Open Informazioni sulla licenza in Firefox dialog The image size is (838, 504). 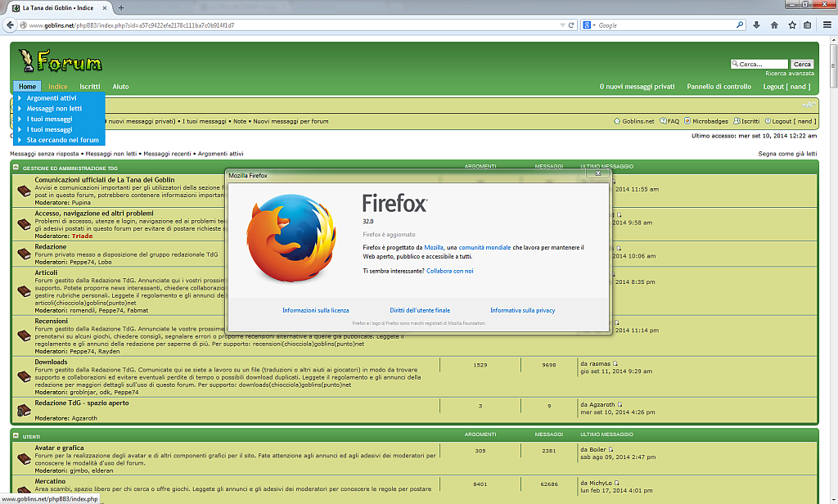[315, 311]
